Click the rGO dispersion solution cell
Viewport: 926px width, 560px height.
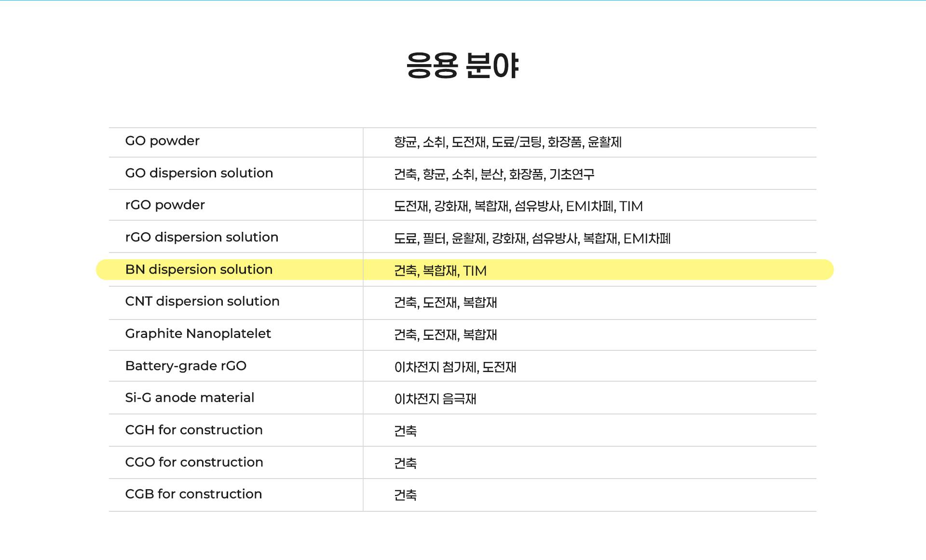click(x=202, y=237)
